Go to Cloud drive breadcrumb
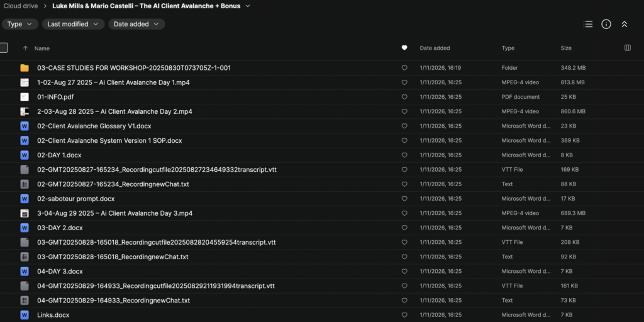Image resolution: width=644 pixels, height=322 pixels. pos(21,6)
